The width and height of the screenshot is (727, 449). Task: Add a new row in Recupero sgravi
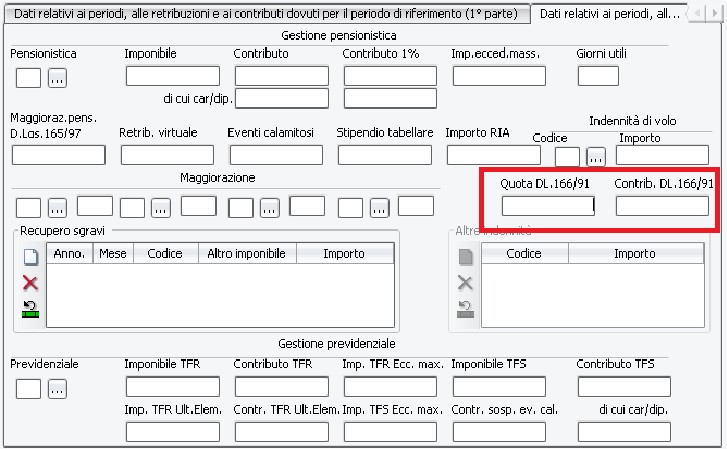click(x=30, y=257)
